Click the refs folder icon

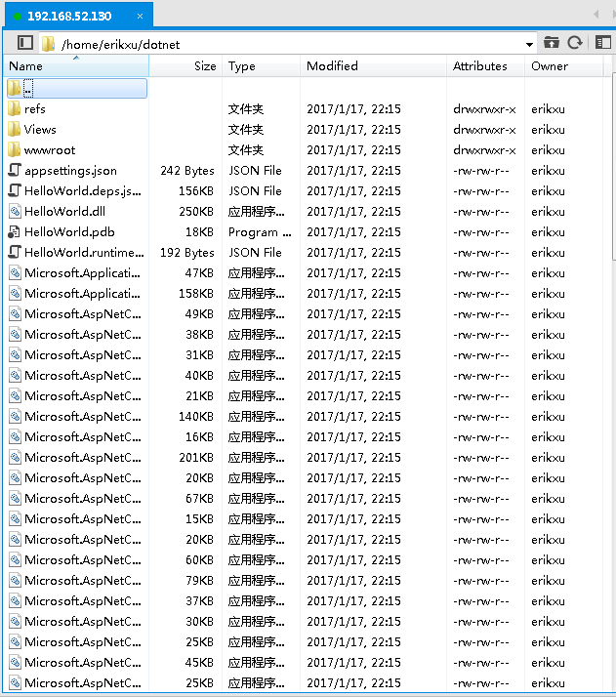[x=15, y=109]
